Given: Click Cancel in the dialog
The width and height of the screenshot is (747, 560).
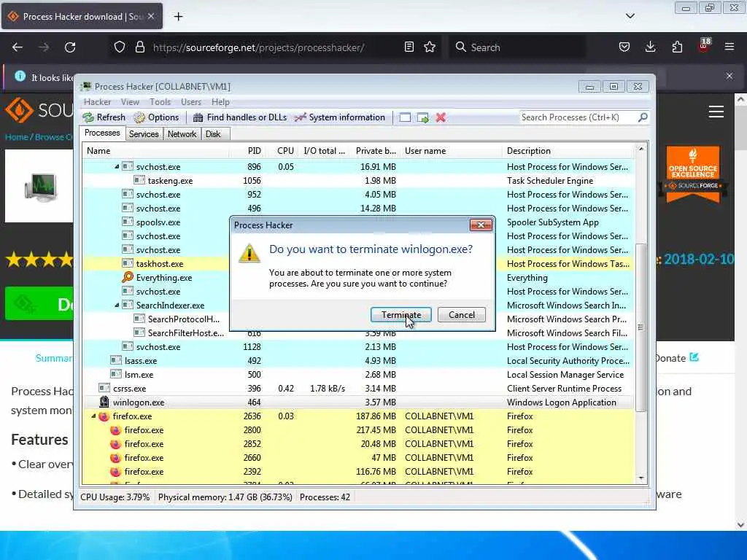Looking at the screenshot, I should pos(462,315).
